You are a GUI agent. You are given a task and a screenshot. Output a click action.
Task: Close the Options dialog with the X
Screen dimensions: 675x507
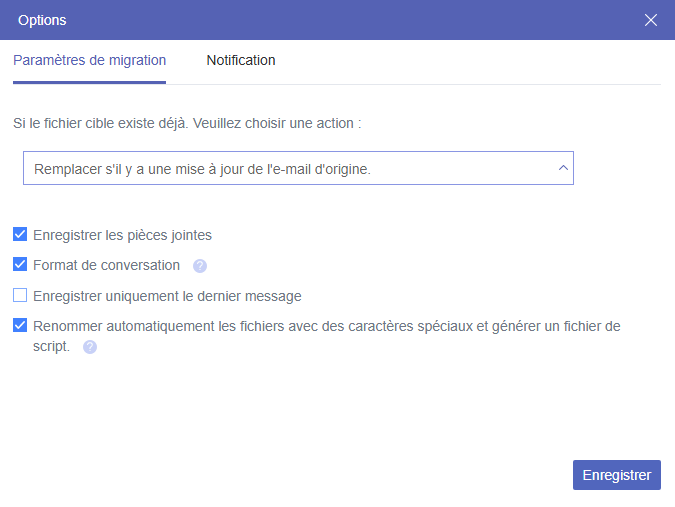pyautogui.click(x=651, y=20)
